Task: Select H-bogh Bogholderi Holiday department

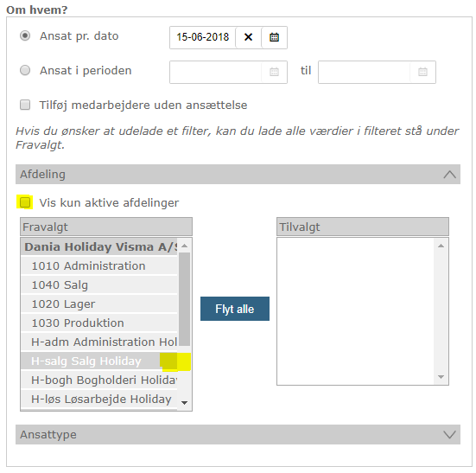Action: (99, 380)
